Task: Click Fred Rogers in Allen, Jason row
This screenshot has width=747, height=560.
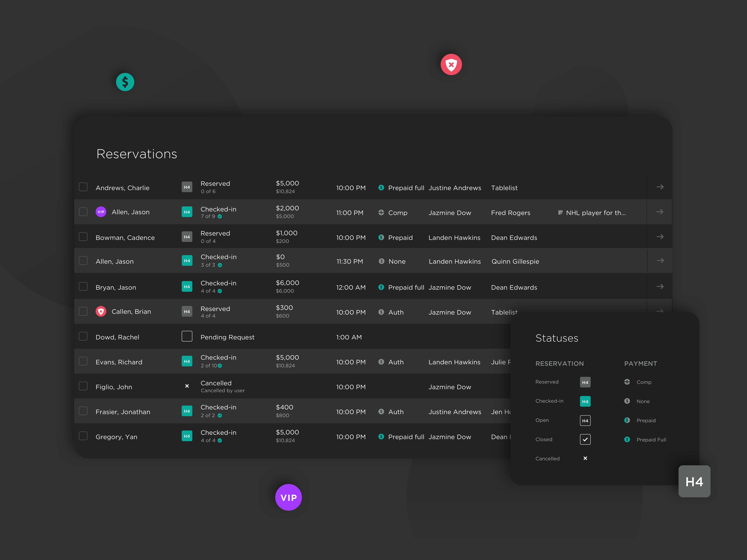Action: click(511, 213)
